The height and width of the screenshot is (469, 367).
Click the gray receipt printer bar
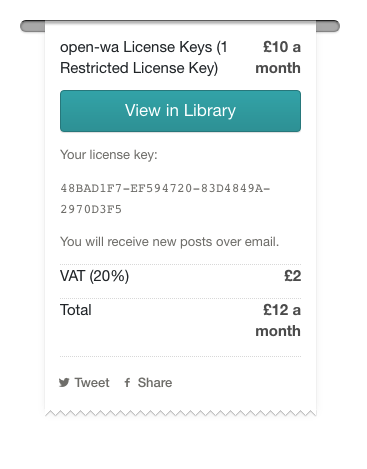coord(180,26)
